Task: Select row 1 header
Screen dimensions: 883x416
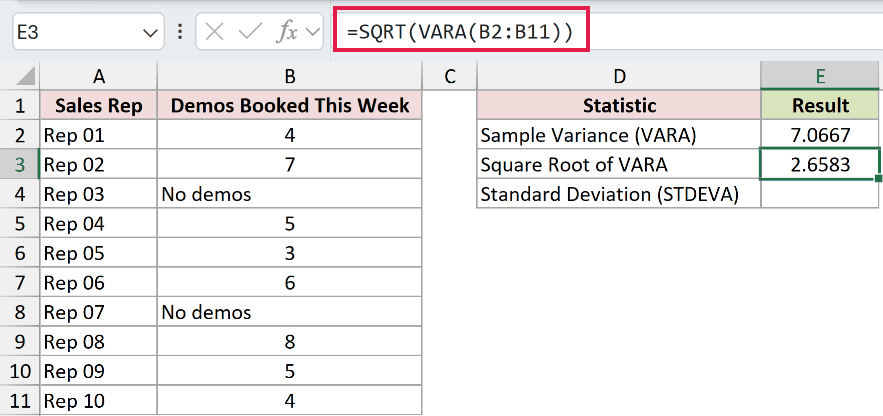Action: [20, 105]
